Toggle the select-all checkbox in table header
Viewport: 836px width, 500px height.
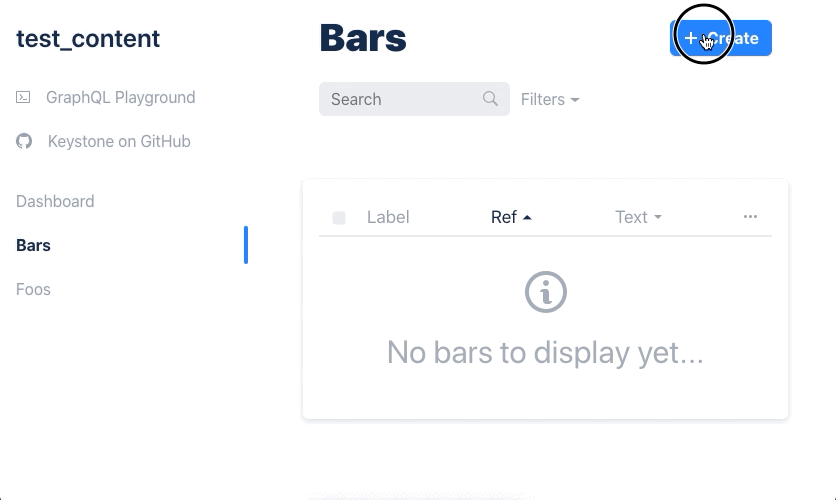pyautogui.click(x=339, y=217)
